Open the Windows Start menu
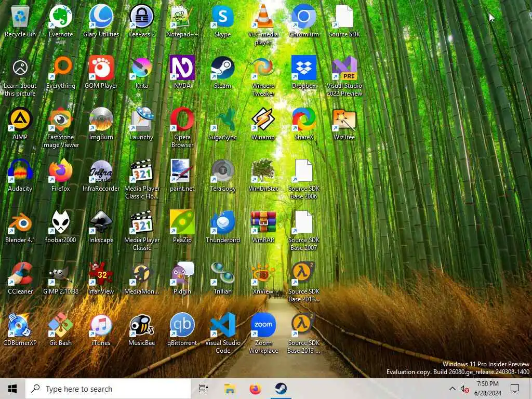The height and width of the screenshot is (399, 532). click(x=12, y=389)
